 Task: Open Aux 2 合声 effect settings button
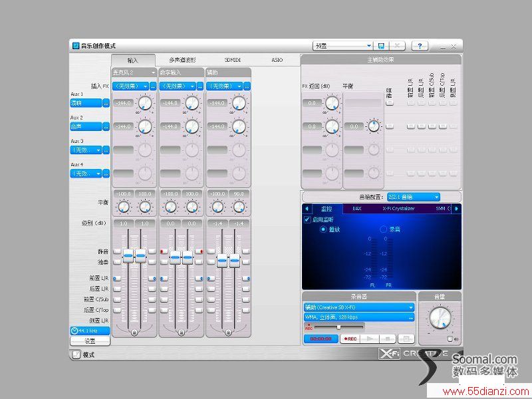point(106,126)
